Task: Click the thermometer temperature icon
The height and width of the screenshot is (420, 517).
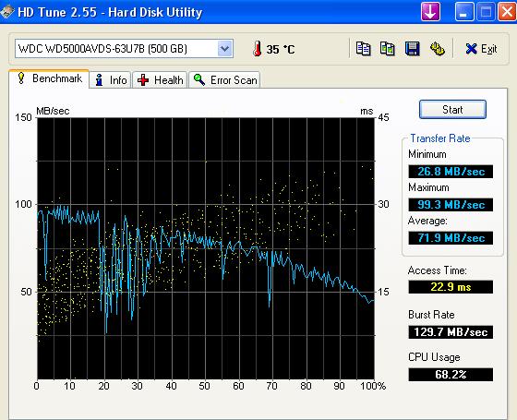Action: pos(258,49)
